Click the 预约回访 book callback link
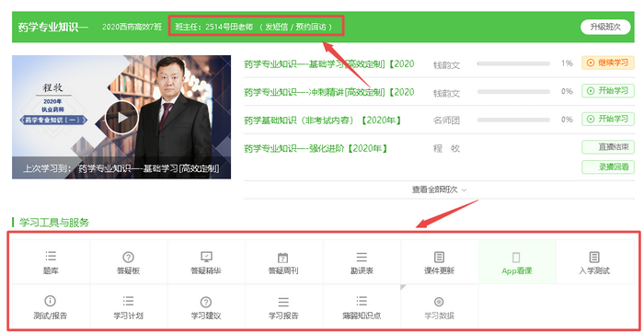 point(311,28)
